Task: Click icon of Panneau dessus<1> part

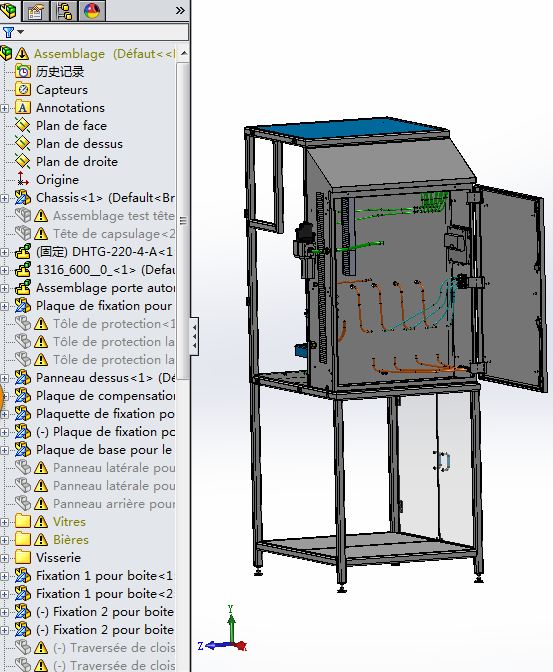Action: pyautogui.click(x=23, y=378)
